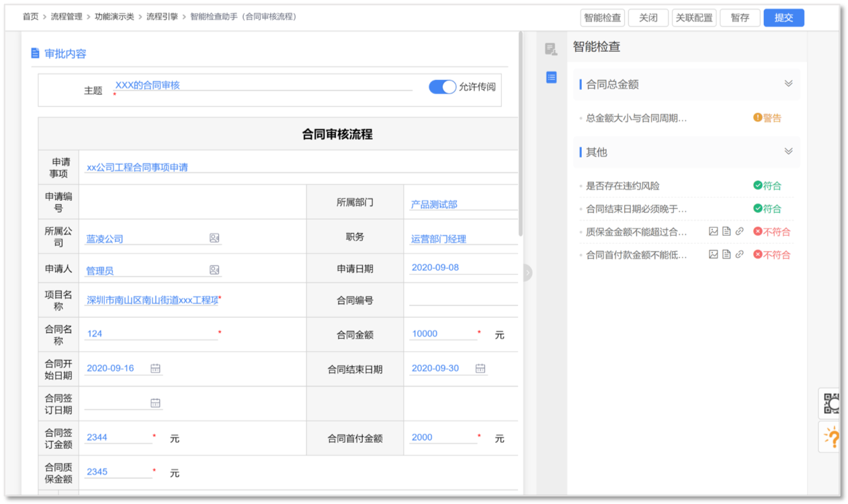
Task: Collapse the 其他 check section
Action: pyautogui.click(x=788, y=151)
